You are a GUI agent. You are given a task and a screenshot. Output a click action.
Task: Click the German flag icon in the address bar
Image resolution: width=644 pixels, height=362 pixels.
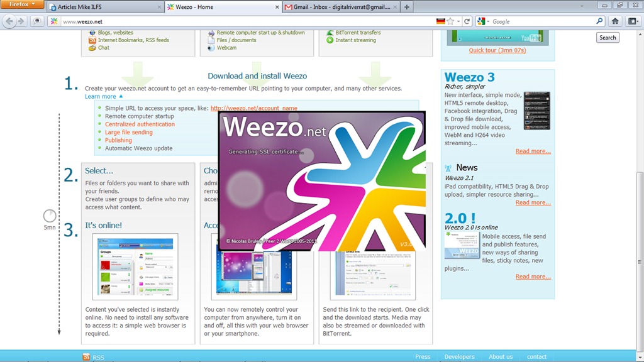[441, 21]
